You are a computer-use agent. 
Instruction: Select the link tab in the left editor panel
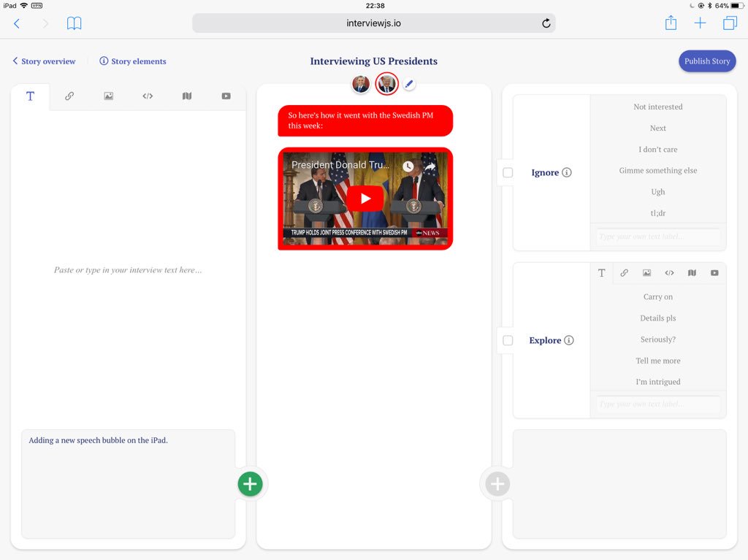pyautogui.click(x=69, y=96)
